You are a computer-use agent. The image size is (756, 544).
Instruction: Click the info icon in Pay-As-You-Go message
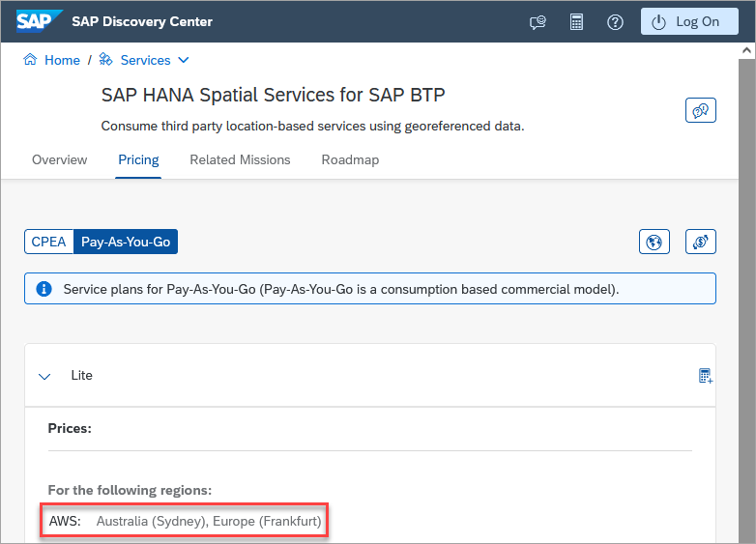coord(44,289)
